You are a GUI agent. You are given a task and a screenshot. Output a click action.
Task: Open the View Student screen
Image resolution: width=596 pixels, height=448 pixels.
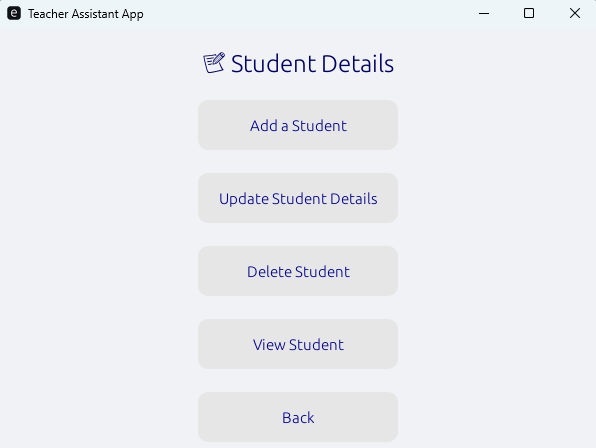[298, 344]
